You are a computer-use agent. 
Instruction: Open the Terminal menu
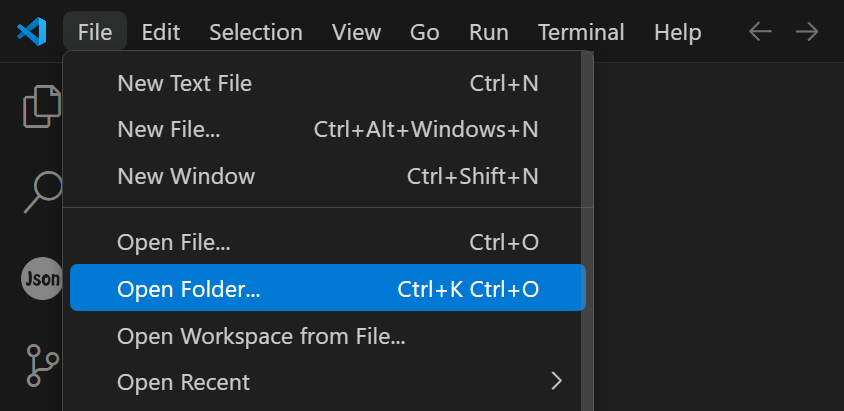pyautogui.click(x=582, y=32)
